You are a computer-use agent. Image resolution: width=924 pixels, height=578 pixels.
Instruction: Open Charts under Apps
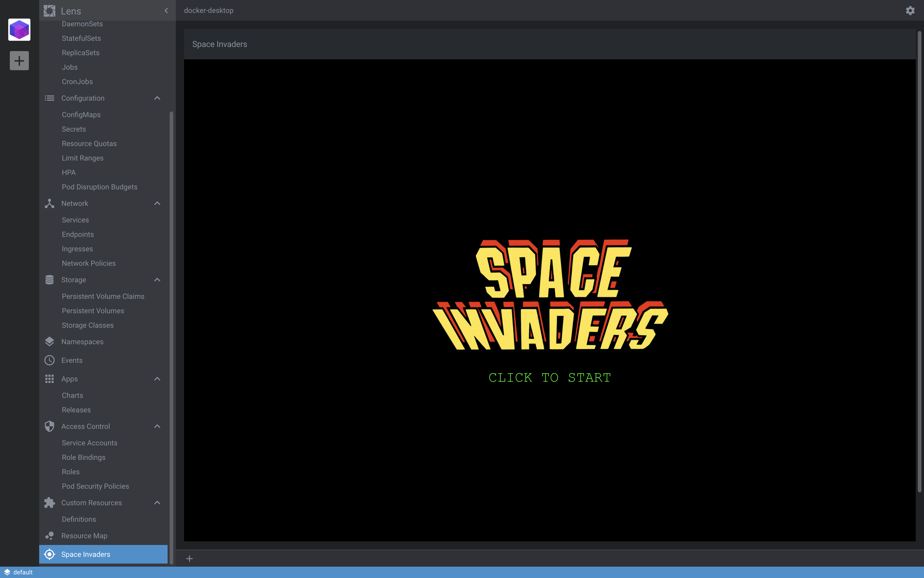pos(72,396)
